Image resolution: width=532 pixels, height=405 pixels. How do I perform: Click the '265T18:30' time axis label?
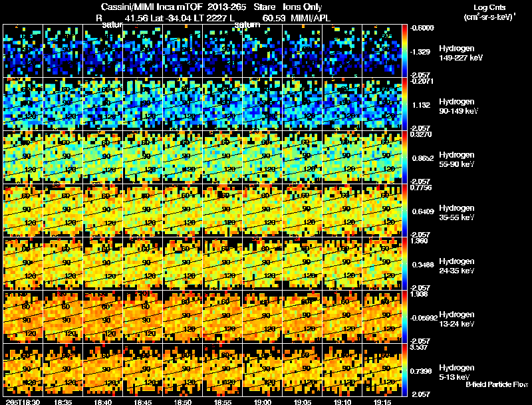tap(23, 402)
